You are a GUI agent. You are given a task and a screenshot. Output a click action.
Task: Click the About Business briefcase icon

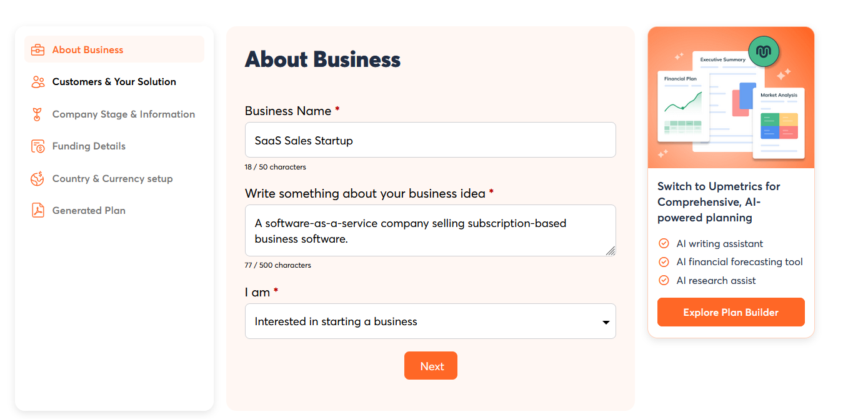37,50
